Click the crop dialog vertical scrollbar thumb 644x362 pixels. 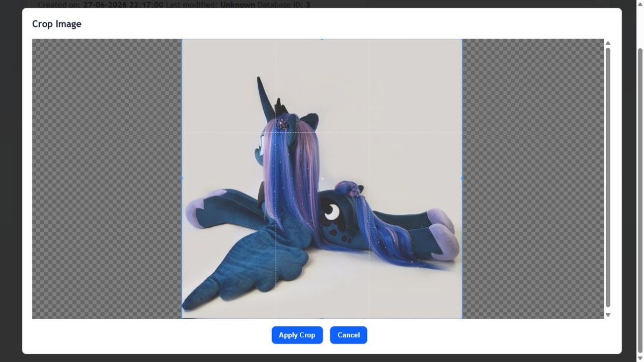(x=608, y=177)
